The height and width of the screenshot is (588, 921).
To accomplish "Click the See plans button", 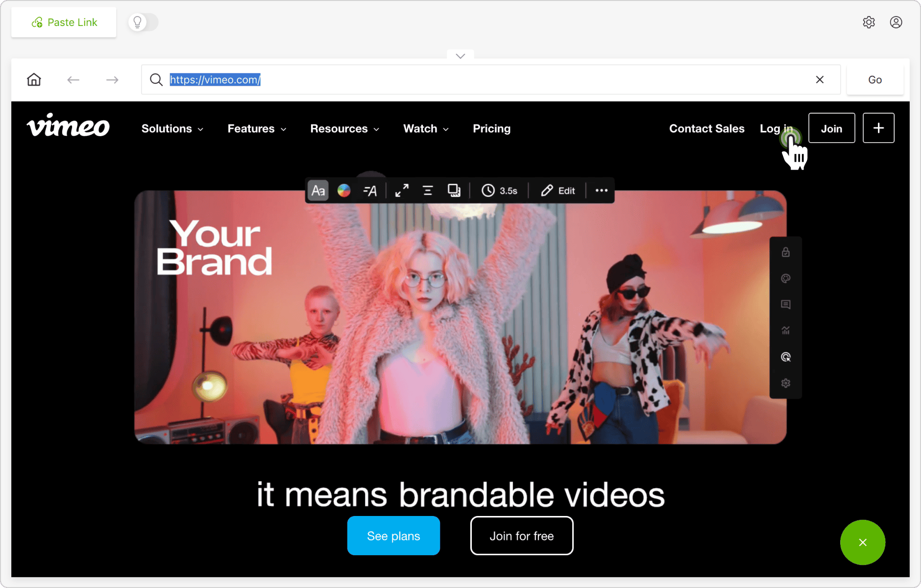I will click(x=393, y=536).
